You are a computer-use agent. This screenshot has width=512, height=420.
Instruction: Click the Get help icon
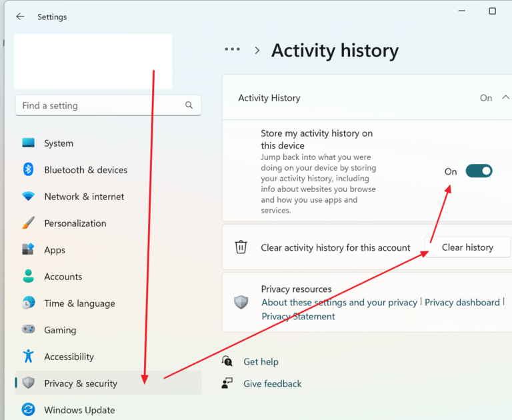coord(227,361)
